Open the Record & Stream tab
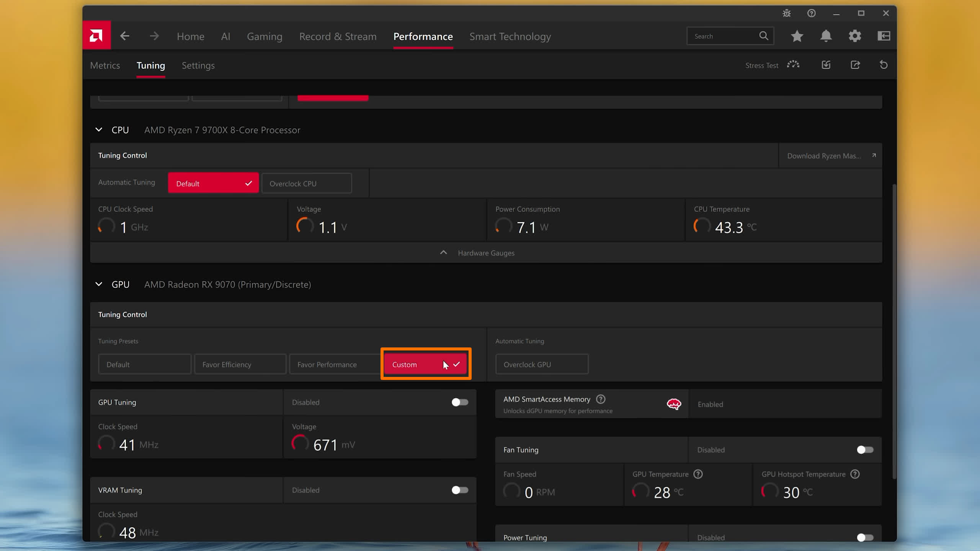The height and width of the screenshot is (551, 980). coord(338,36)
